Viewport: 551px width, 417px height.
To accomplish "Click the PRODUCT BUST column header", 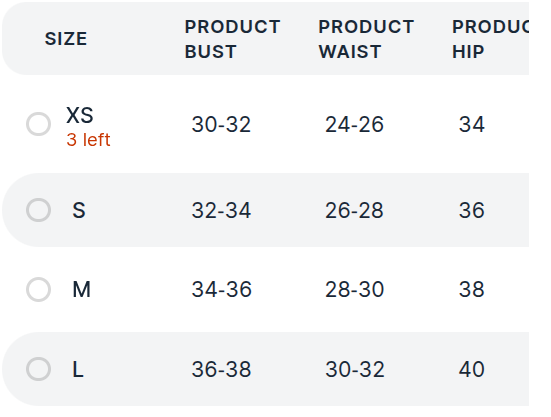I will point(232,39).
